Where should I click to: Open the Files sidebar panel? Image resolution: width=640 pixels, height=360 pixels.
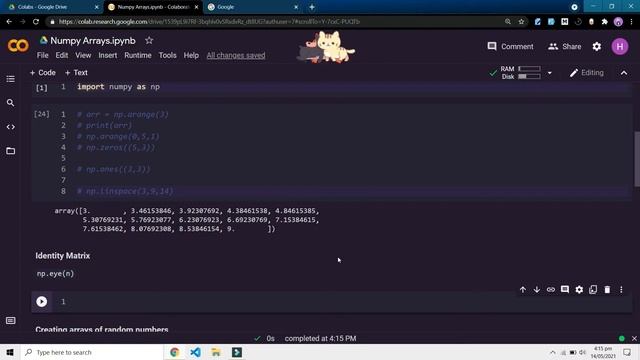tap(11, 151)
